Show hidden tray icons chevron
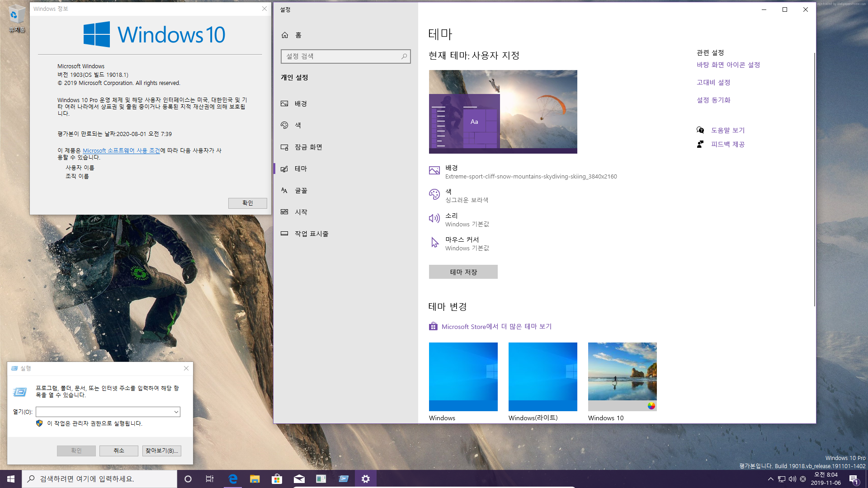 pos(771,479)
